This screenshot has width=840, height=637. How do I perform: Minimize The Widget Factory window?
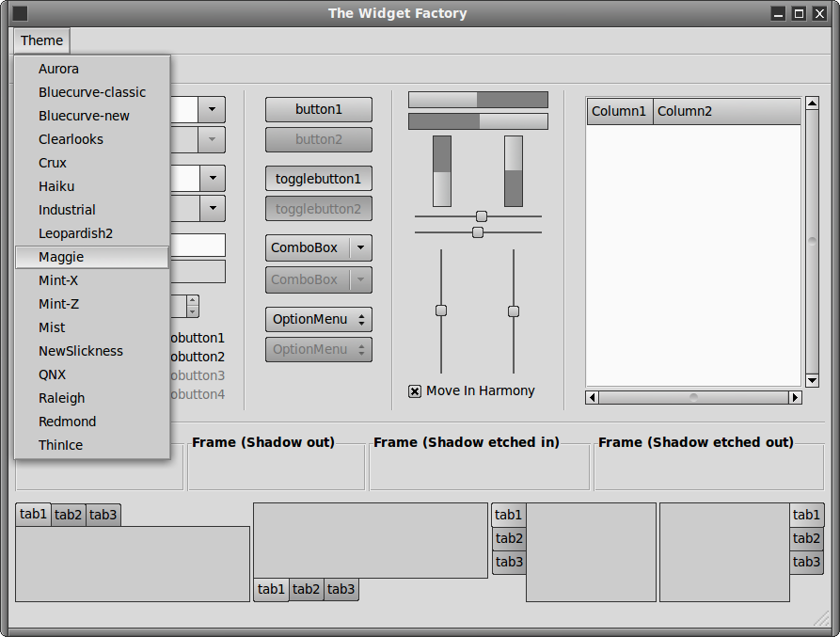tap(779, 13)
